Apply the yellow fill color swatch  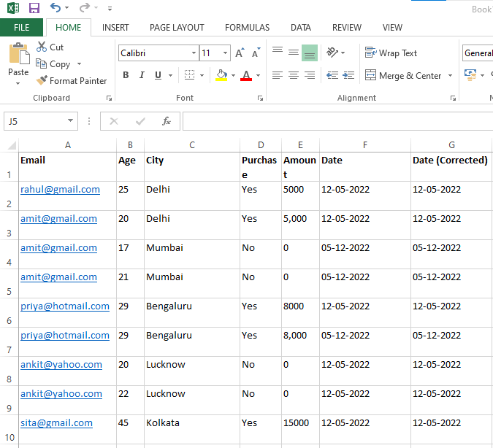[222, 75]
